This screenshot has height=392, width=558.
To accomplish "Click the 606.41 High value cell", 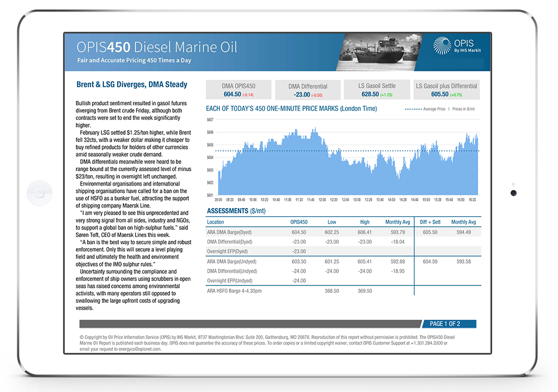I will 365,233.
